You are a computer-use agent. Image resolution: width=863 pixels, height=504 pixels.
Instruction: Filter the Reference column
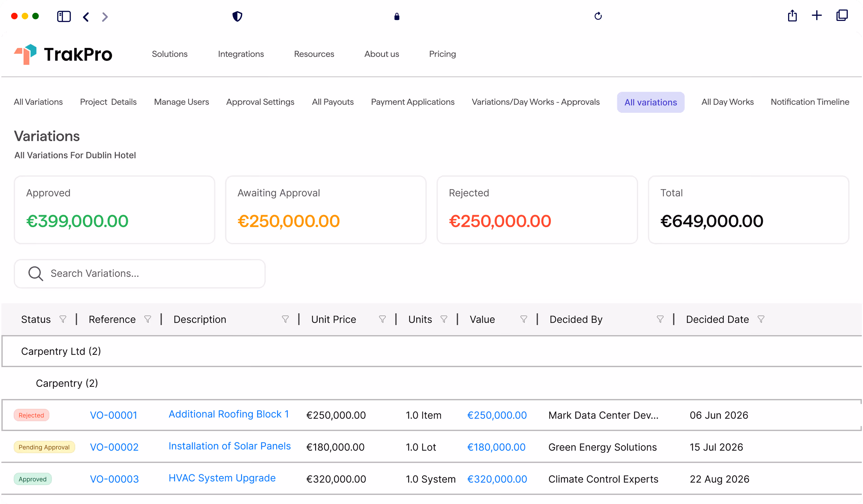click(x=148, y=319)
